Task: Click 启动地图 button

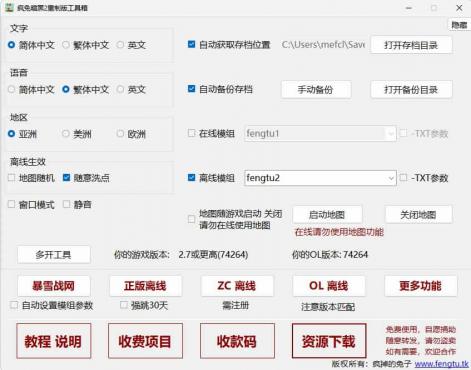Action: [327, 215]
